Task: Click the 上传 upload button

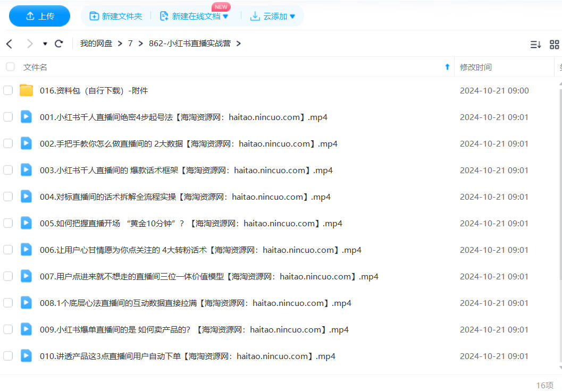Action: (x=39, y=16)
